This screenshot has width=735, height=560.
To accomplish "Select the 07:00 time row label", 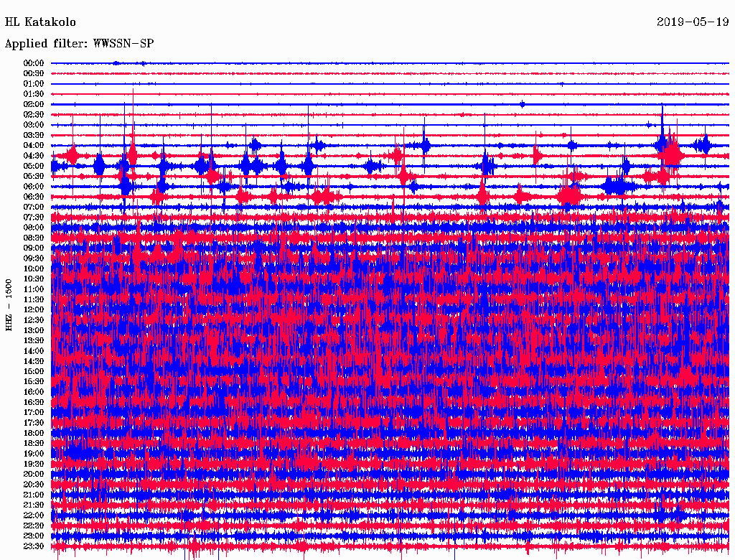I will coord(34,207).
